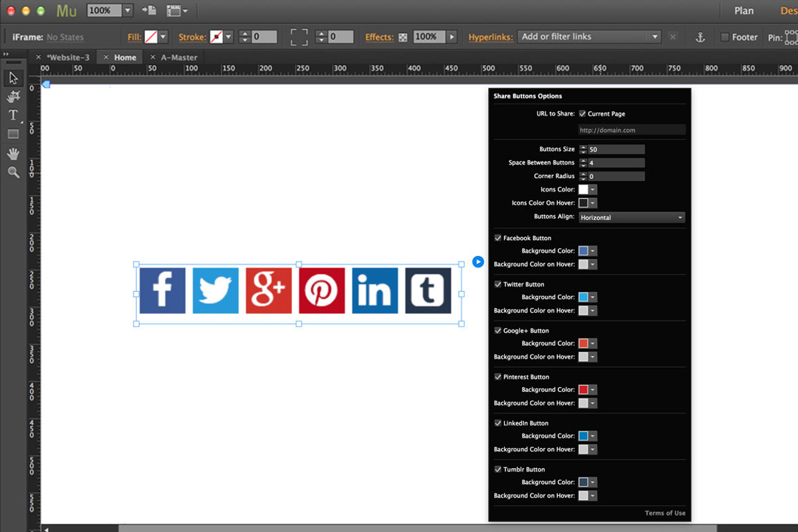Image resolution: width=798 pixels, height=532 pixels.
Task: Open Icons Color On Hover dropdown
Action: tap(593, 203)
